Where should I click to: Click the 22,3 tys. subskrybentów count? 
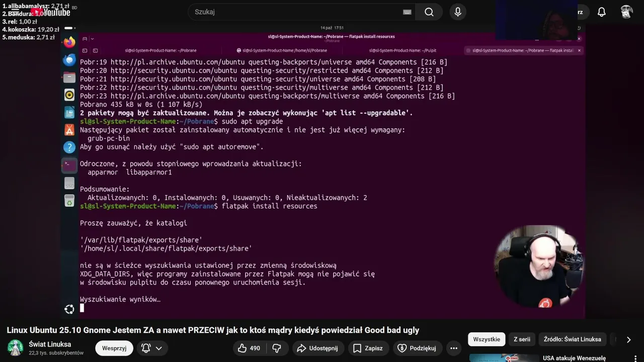tap(56, 353)
